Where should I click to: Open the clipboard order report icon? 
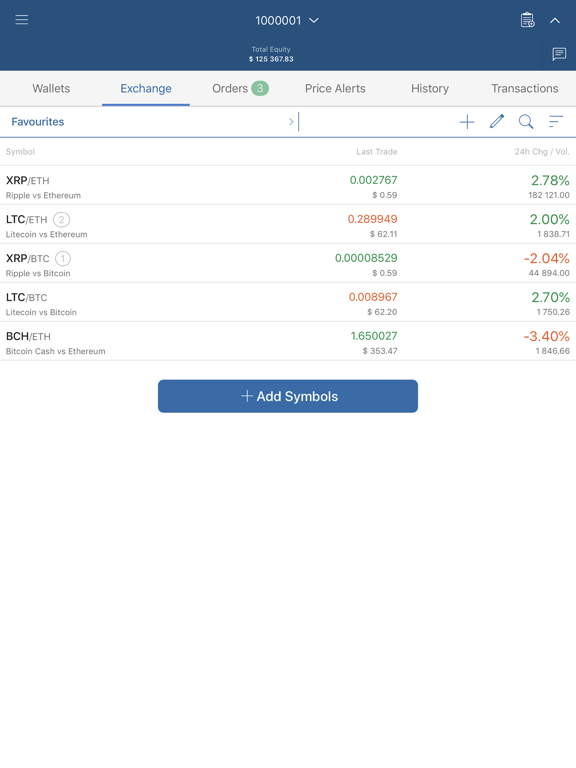tap(528, 20)
